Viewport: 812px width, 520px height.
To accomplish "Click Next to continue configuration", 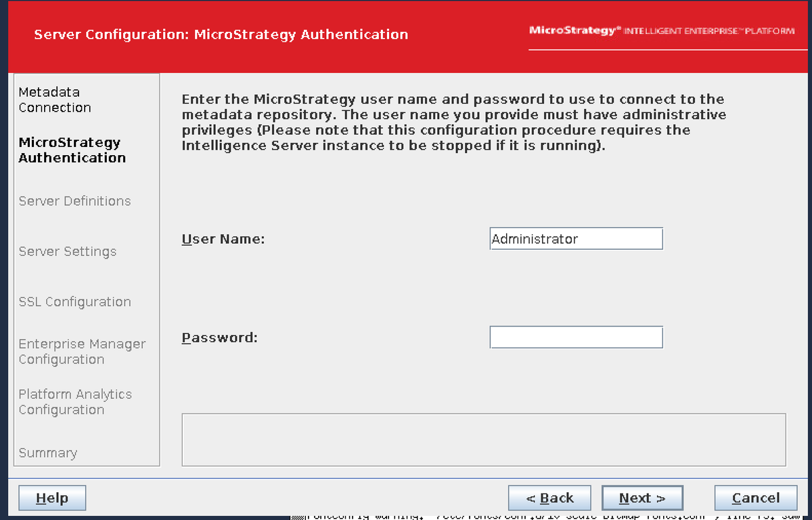I will pyautogui.click(x=641, y=498).
